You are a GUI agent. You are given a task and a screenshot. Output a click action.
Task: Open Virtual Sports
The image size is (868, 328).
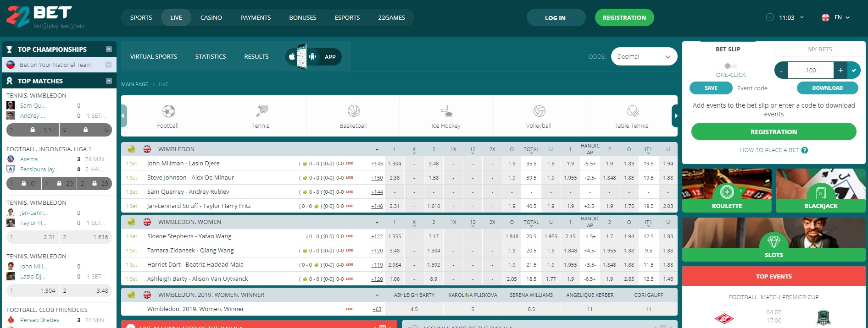(154, 56)
